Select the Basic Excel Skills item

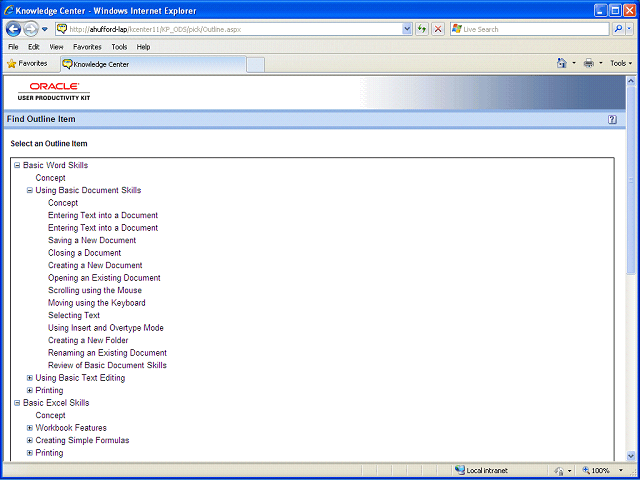coord(56,403)
